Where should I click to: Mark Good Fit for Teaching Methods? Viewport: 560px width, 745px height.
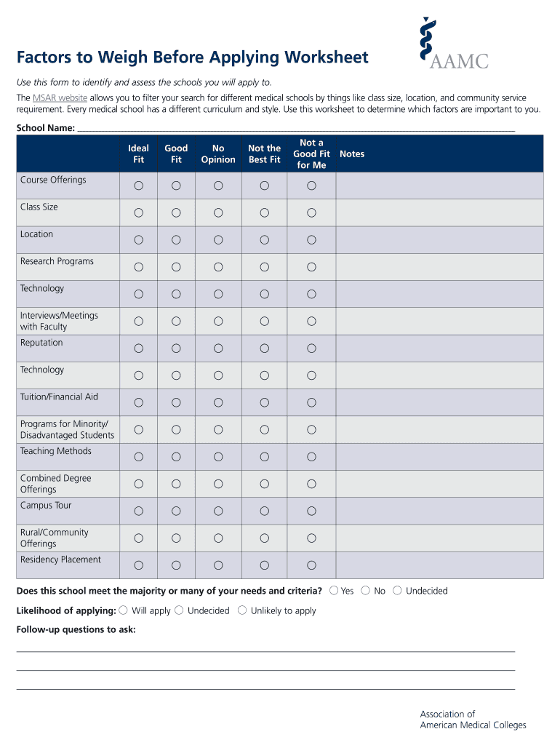(x=176, y=457)
